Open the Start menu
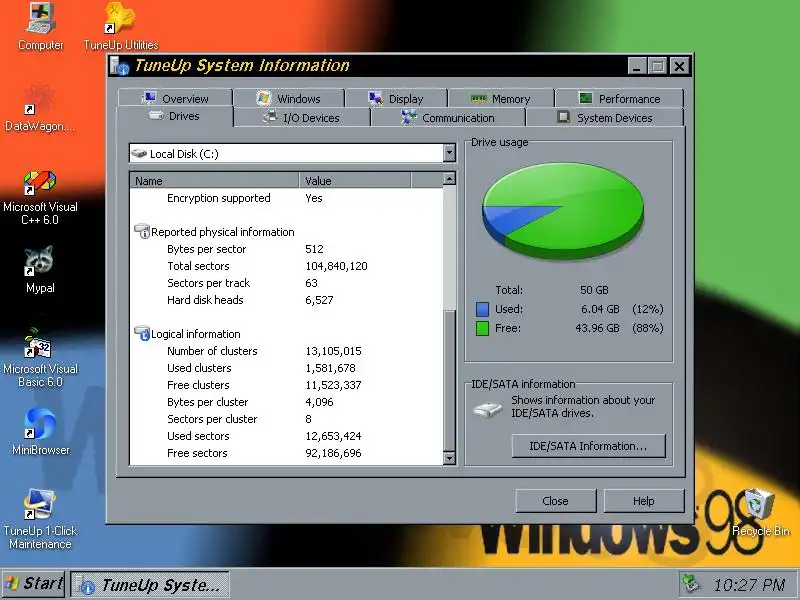800x600 pixels. click(33, 584)
